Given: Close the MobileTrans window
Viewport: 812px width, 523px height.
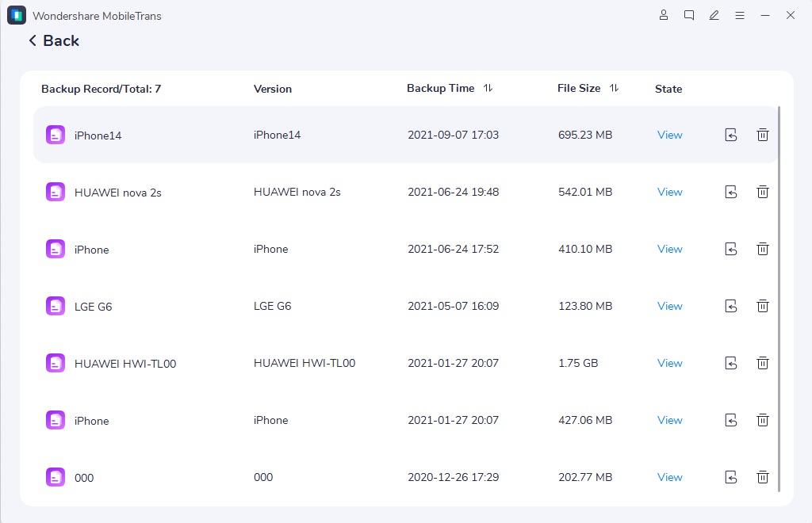Looking at the screenshot, I should point(791,15).
